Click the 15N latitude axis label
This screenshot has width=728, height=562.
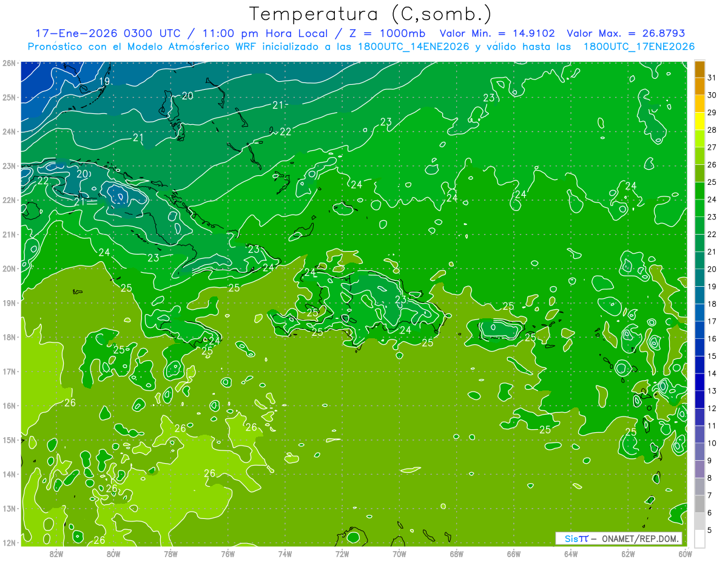(9, 440)
